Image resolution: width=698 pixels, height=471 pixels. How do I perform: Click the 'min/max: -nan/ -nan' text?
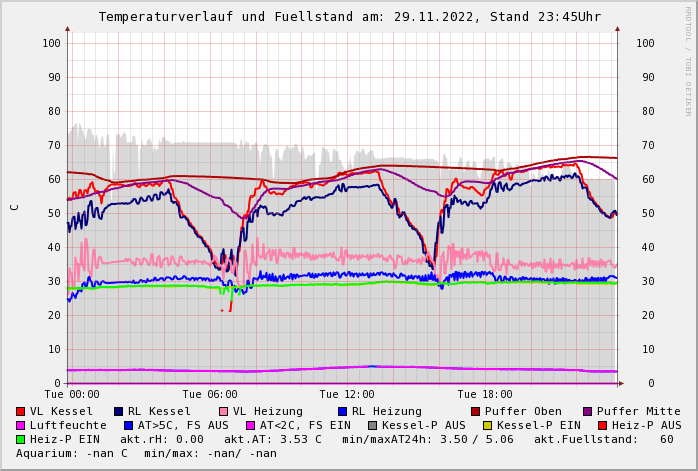(211, 453)
